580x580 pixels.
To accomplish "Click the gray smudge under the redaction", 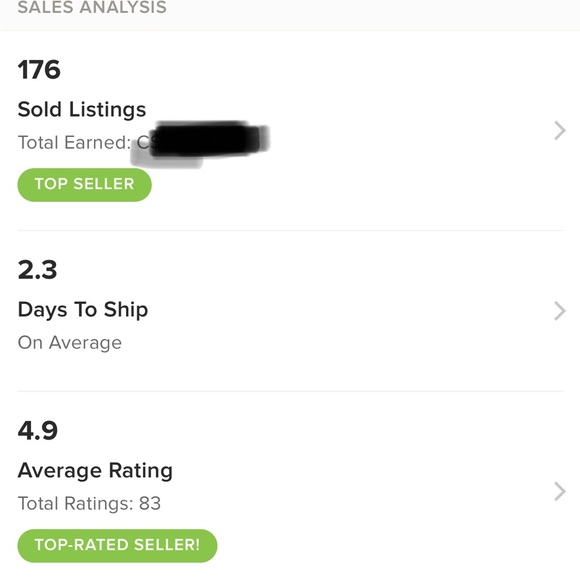I will 166,161.
